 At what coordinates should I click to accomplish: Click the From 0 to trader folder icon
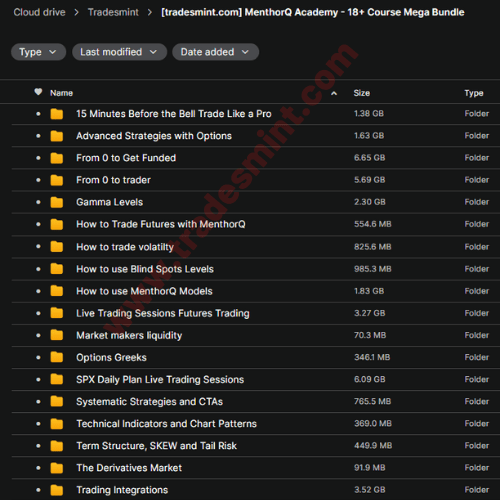point(57,180)
